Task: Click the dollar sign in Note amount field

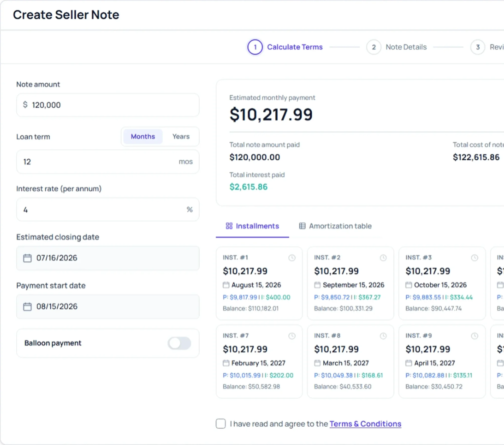Action: [25, 105]
